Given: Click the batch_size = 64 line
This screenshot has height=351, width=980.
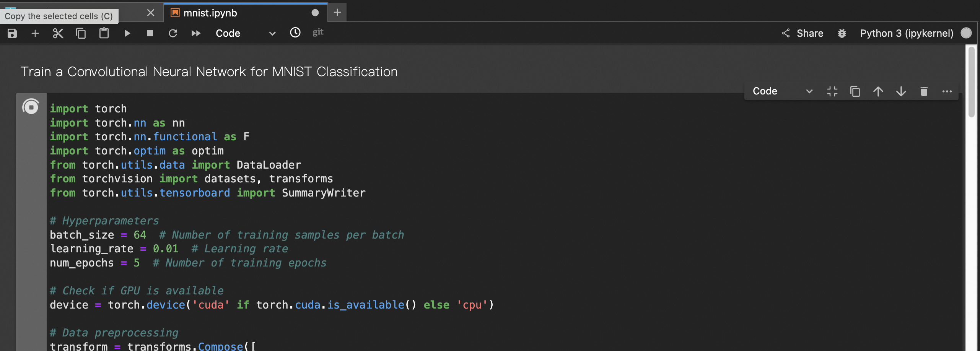Looking at the screenshot, I should (x=227, y=235).
